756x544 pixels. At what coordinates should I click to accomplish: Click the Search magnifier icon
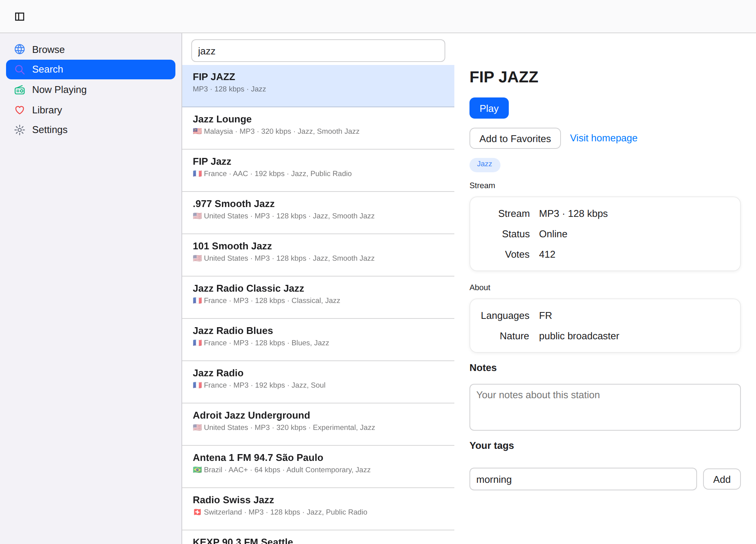tap(20, 70)
